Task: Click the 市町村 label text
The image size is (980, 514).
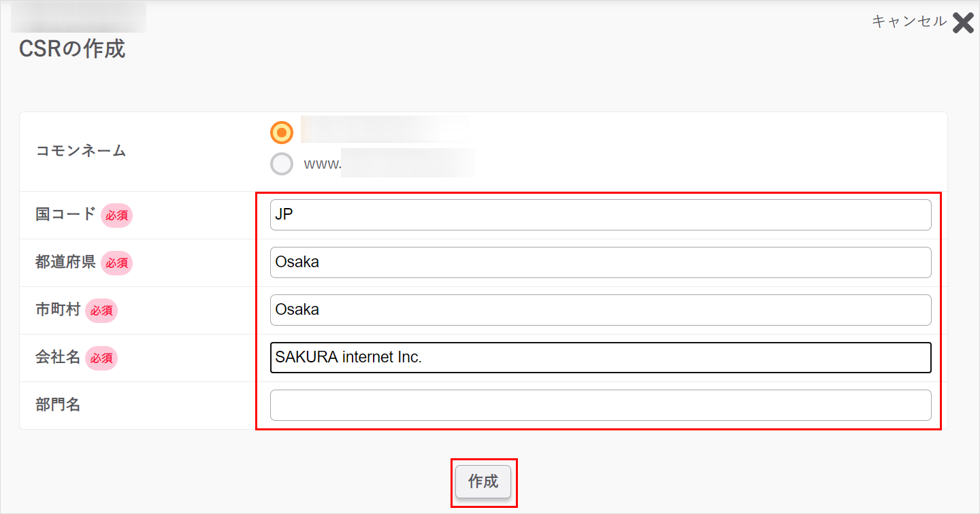Action: [x=58, y=310]
